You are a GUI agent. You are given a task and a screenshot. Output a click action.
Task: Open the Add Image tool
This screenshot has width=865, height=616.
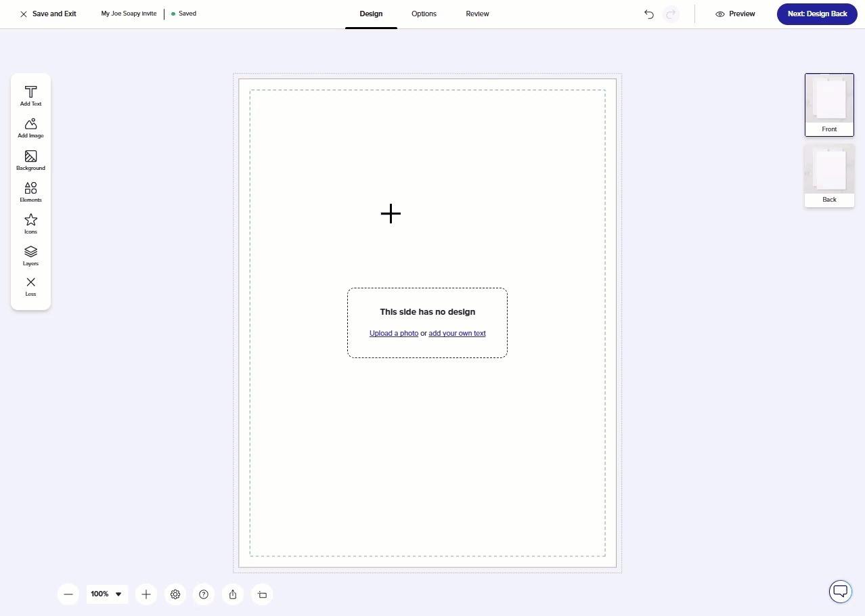[30, 127]
